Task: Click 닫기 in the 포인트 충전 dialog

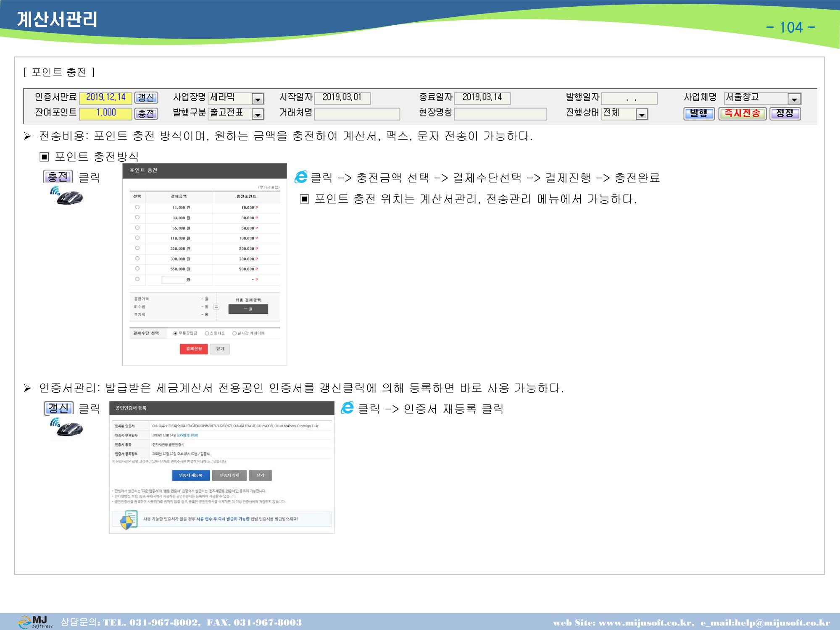Action: [x=220, y=349]
